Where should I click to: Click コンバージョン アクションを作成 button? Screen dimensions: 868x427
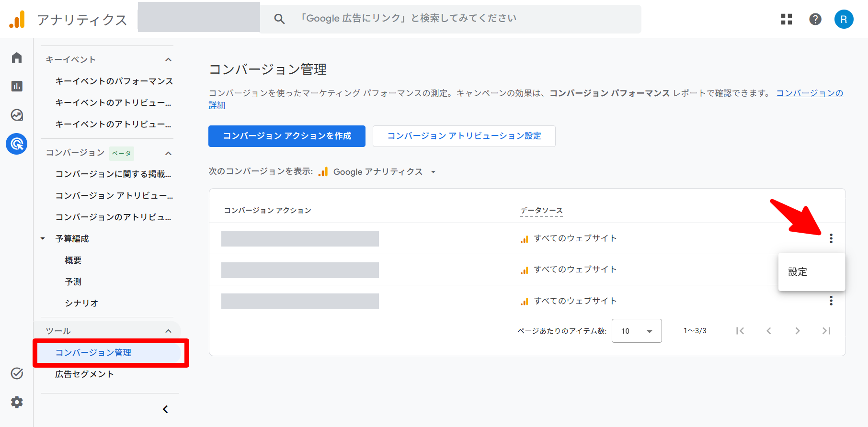click(x=287, y=136)
